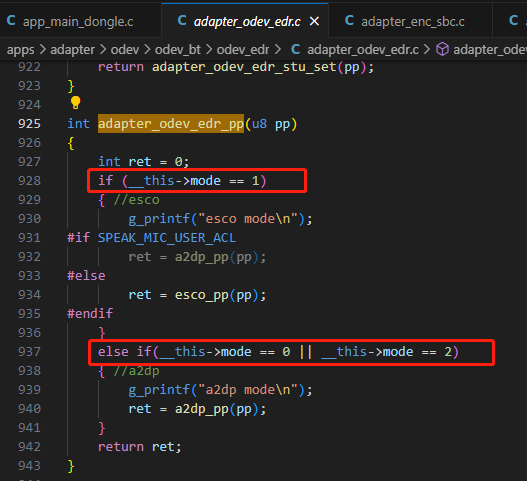The height and width of the screenshot is (481, 527).
Task: Click '#if SPEAK_MIC_USER_ACL' directive
Action: (x=151, y=238)
